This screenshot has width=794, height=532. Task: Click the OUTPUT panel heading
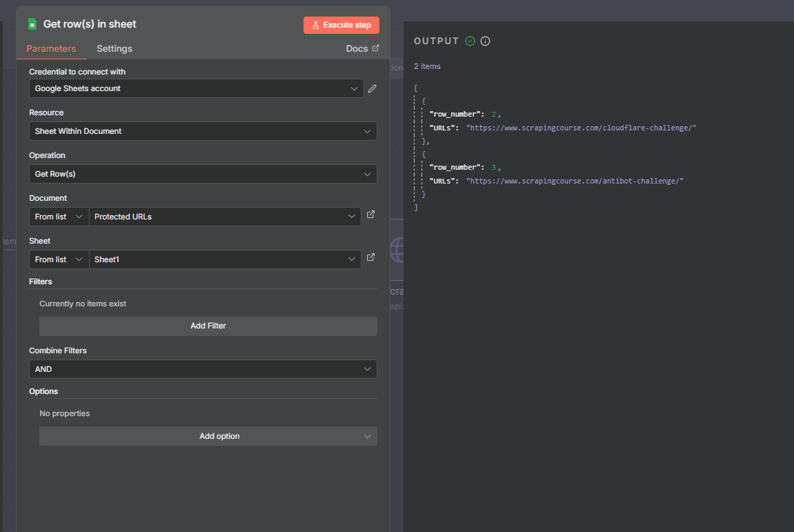point(437,41)
